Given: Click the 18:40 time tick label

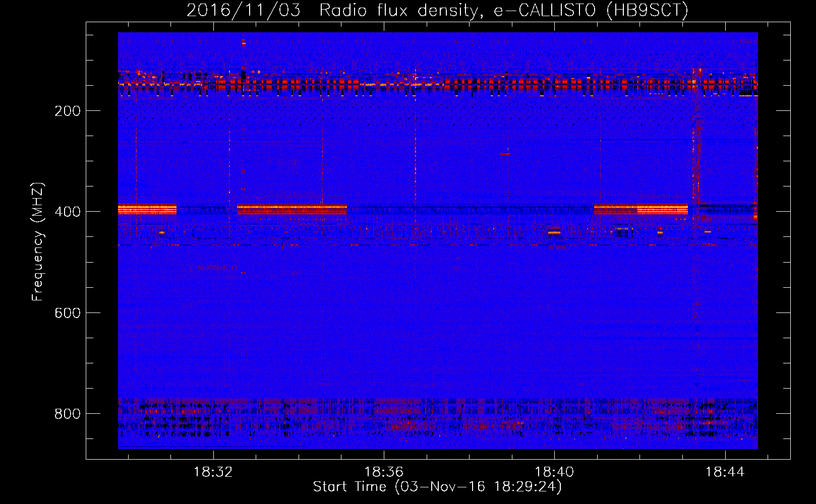Looking at the screenshot, I should coord(554,472).
